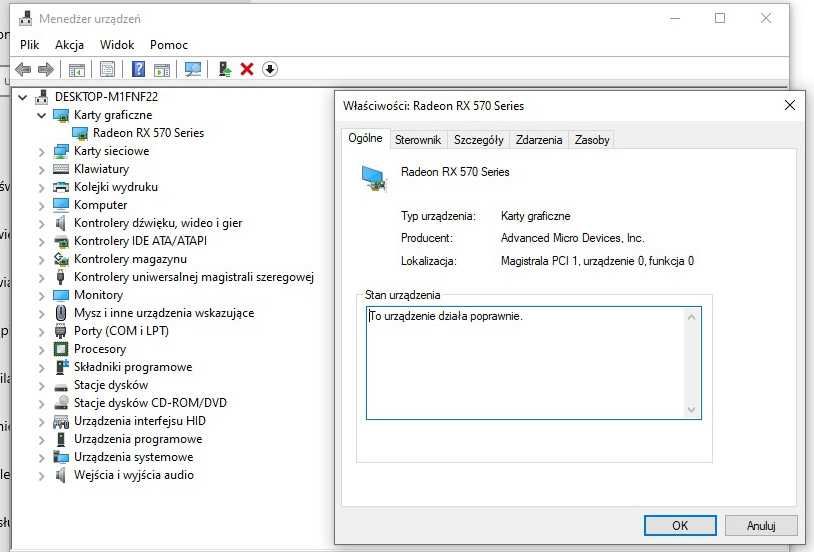Expand the Komputer category
Image resolution: width=814 pixels, height=552 pixels.
pos(42,206)
